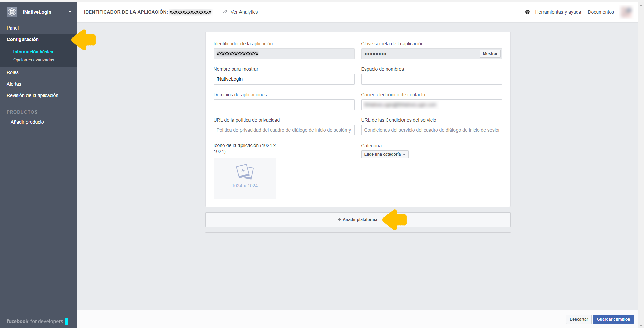Click the Ver Analytics trend arrow icon

tap(225, 12)
